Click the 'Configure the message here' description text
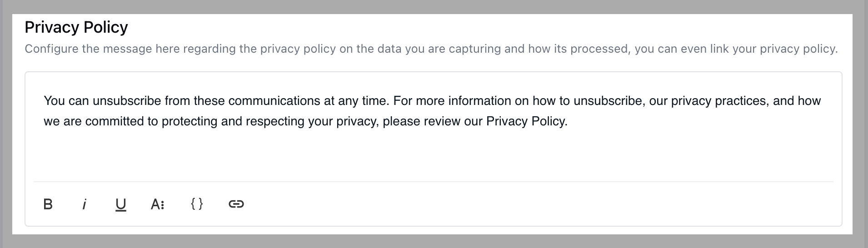868x248 pixels. pyautogui.click(x=126, y=49)
